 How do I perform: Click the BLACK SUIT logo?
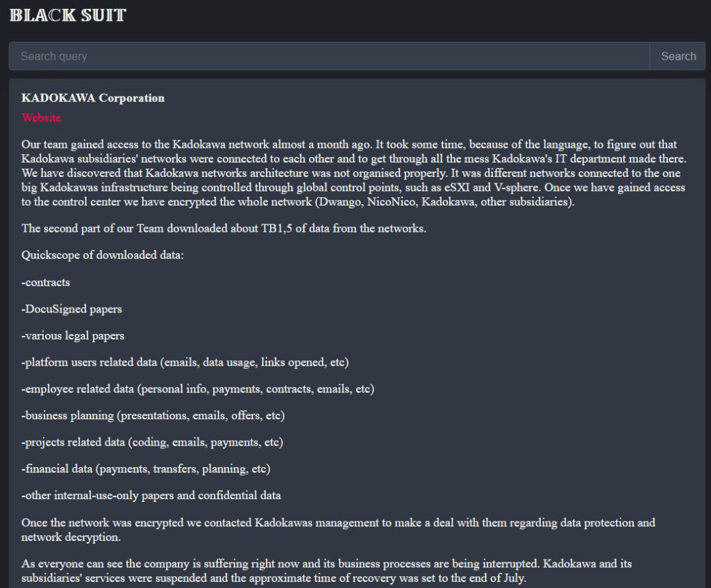[x=68, y=15]
